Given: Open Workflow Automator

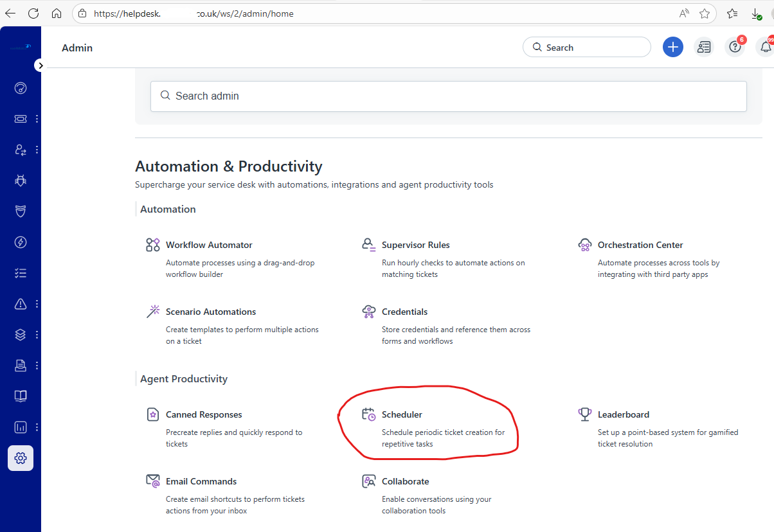Looking at the screenshot, I should click(209, 245).
